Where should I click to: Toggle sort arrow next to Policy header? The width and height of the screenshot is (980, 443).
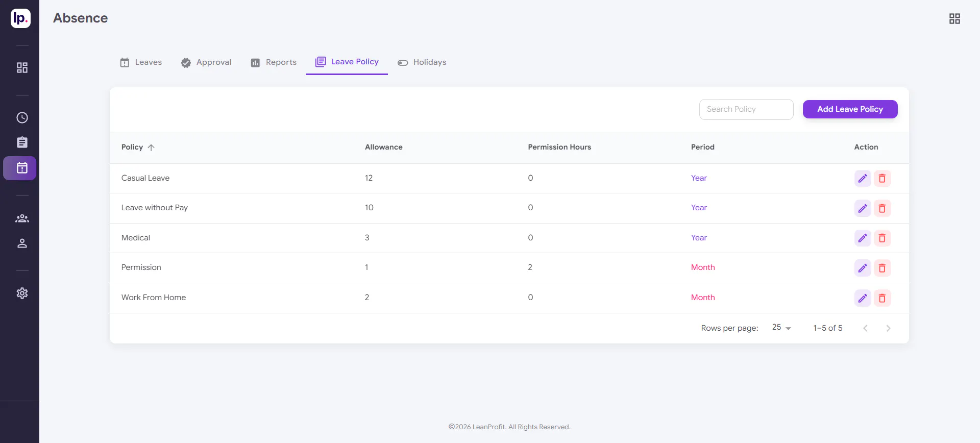151,147
